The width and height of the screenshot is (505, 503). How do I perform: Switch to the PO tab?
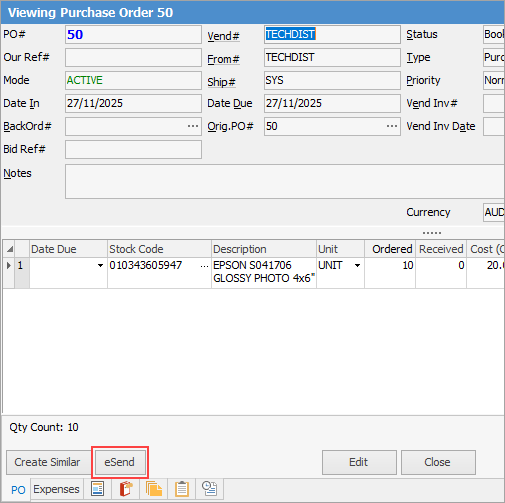coord(18,490)
